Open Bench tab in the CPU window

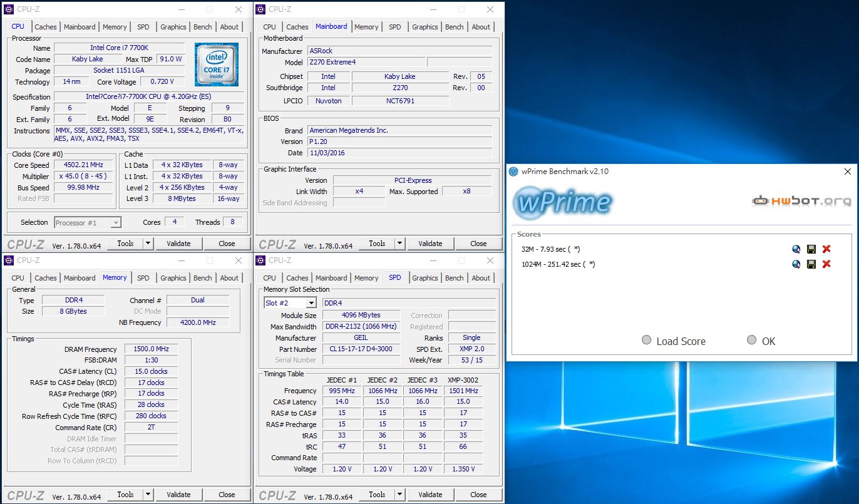point(203,27)
